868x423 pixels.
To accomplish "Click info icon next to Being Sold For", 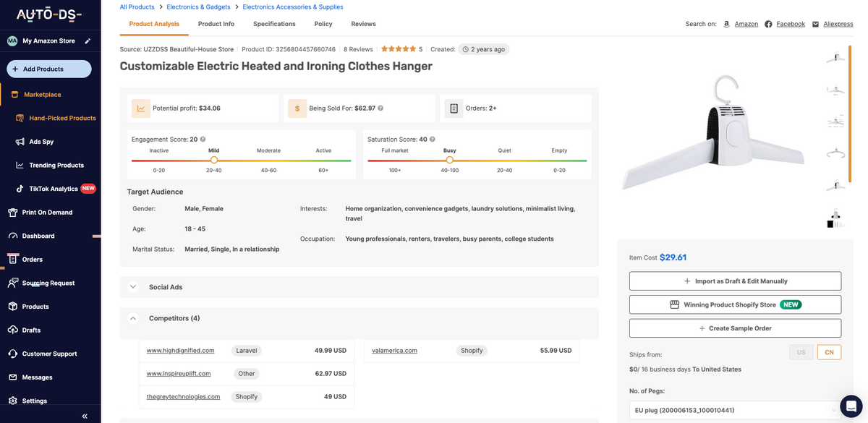I will (380, 108).
